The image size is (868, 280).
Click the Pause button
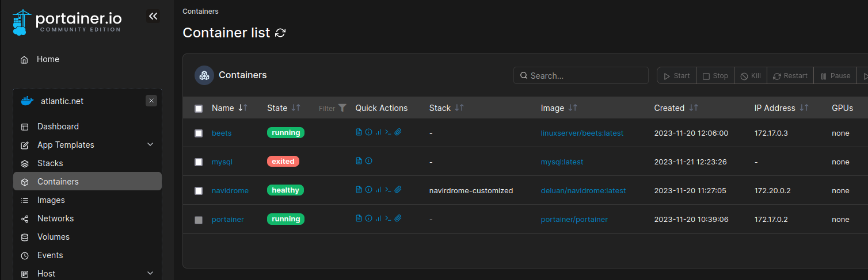click(835, 76)
